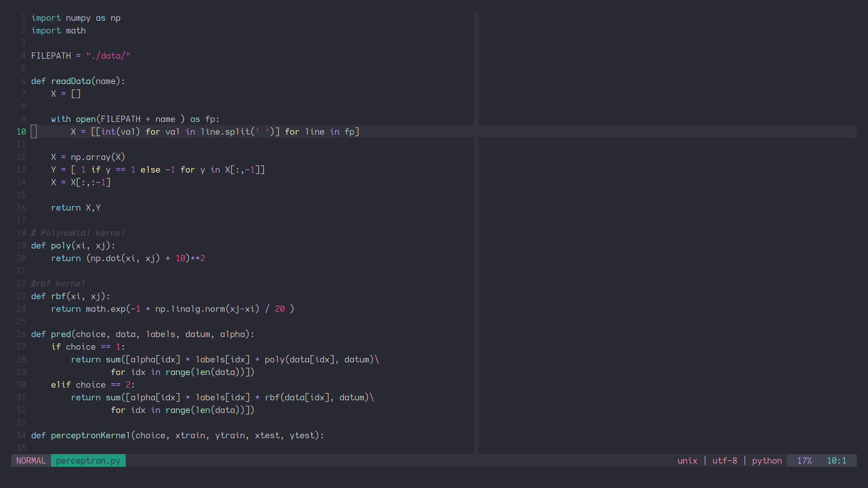The image size is (868, 488).
Task: Click import numpy as np line
Action: coord(75,18)
